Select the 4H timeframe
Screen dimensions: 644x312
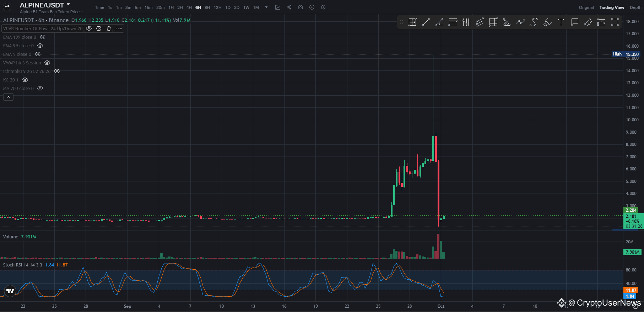tap(189, 7)
